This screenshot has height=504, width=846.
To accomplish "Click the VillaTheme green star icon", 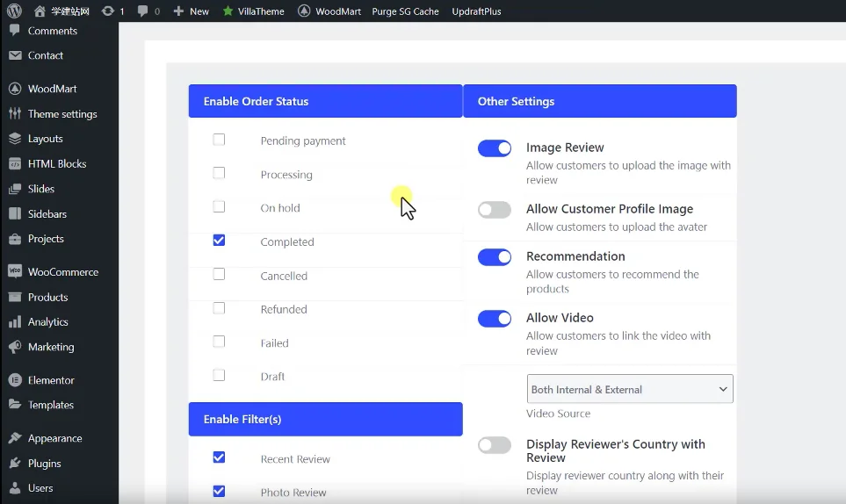I will [x=228, y=11].
